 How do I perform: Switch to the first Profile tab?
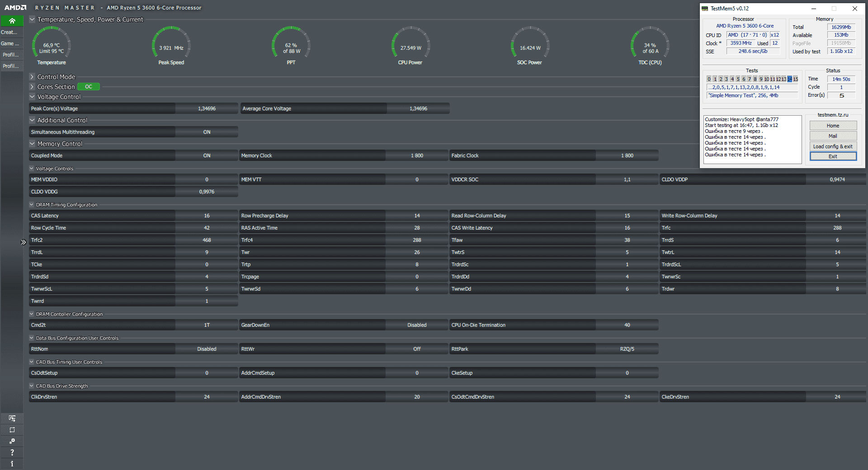coord(11,55)
